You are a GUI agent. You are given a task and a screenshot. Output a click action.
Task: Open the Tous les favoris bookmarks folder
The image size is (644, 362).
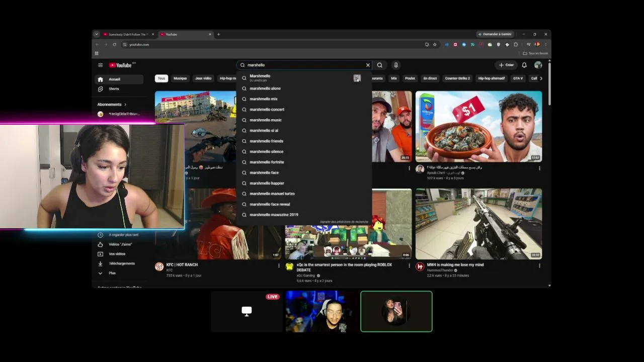pyautogui.click(x=535, y=53)
